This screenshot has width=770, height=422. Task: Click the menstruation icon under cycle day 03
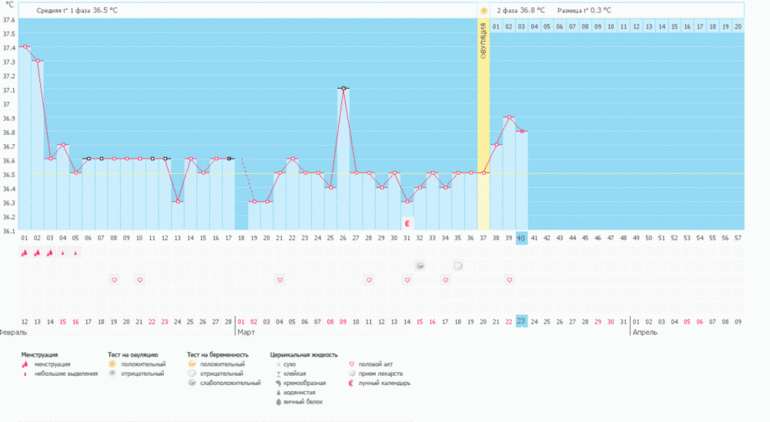click(x=50, y=253)
